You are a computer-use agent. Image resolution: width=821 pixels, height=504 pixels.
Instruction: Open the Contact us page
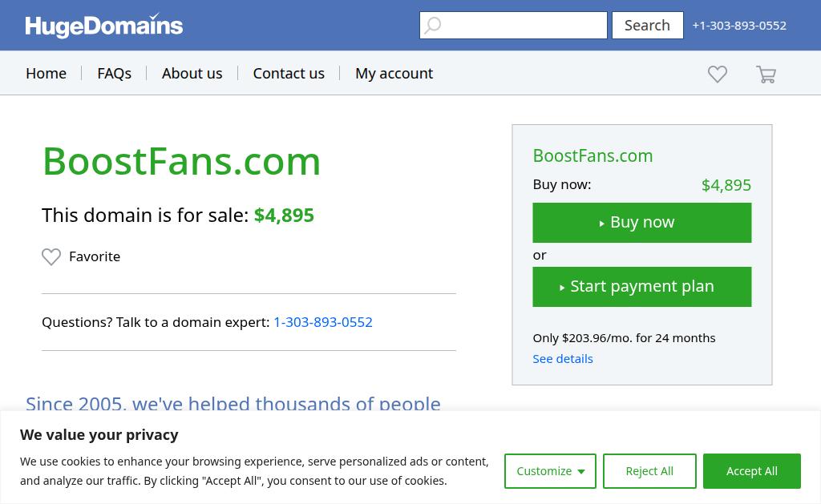pos(289,73)
